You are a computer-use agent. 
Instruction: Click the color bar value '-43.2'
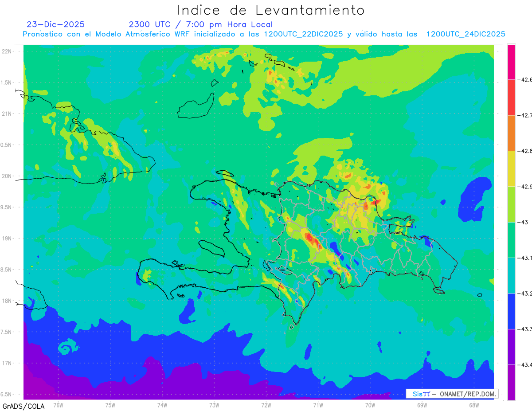[524, 293]
